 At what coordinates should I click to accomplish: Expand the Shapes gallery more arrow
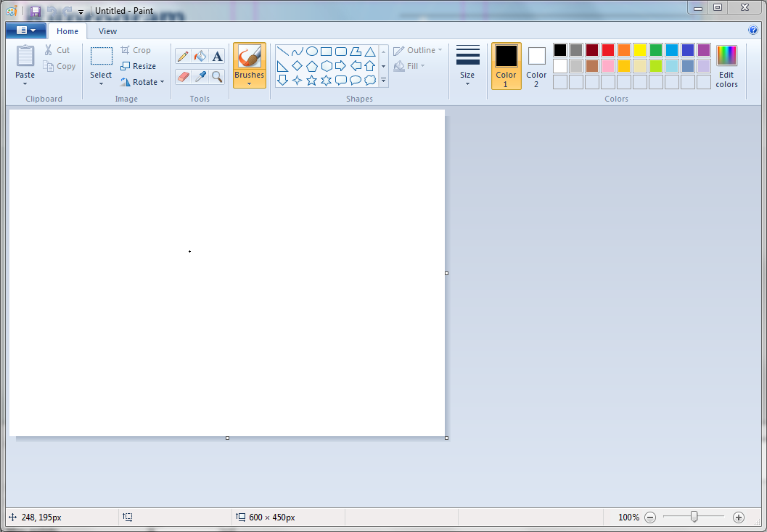point(383,81)
